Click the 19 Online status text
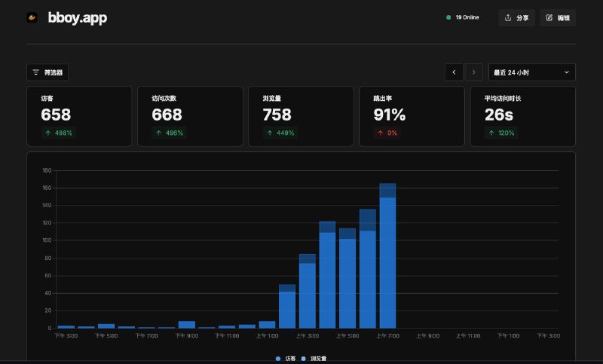Screen dimensions: 603x364 [467, 17]
